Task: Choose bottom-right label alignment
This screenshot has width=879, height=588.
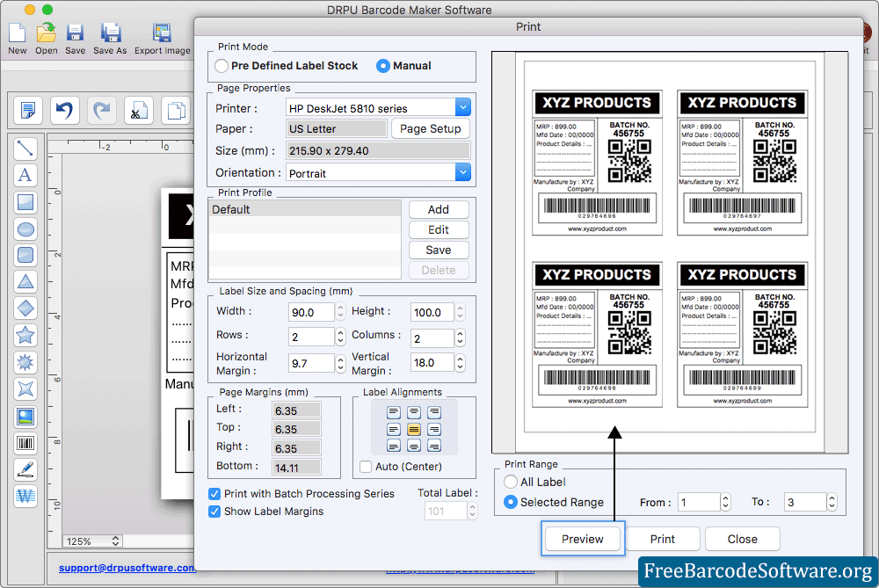Action: (x=434, y=446)
